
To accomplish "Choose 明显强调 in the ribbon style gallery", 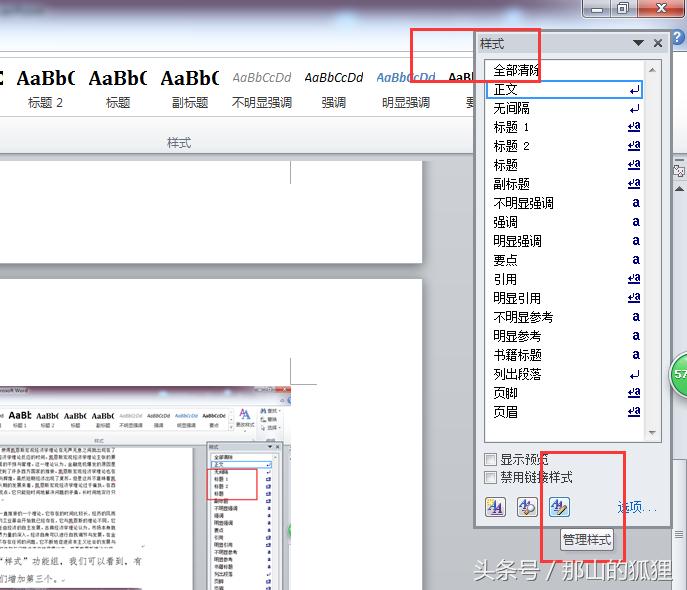I will [406, 89].
